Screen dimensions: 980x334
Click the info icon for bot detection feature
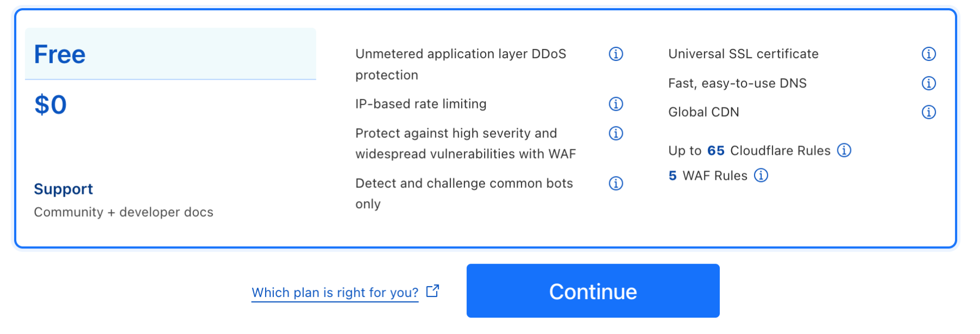coord(615,184)
